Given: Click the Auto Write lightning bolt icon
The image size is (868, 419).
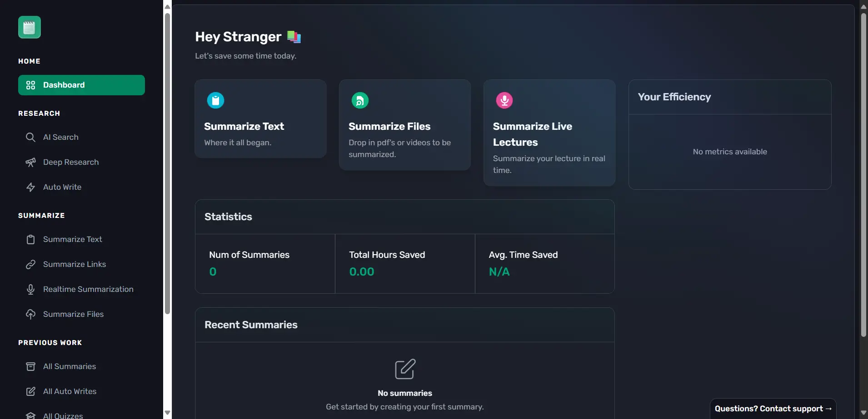Looking at the screenshot, I should [x=30, y=187].
